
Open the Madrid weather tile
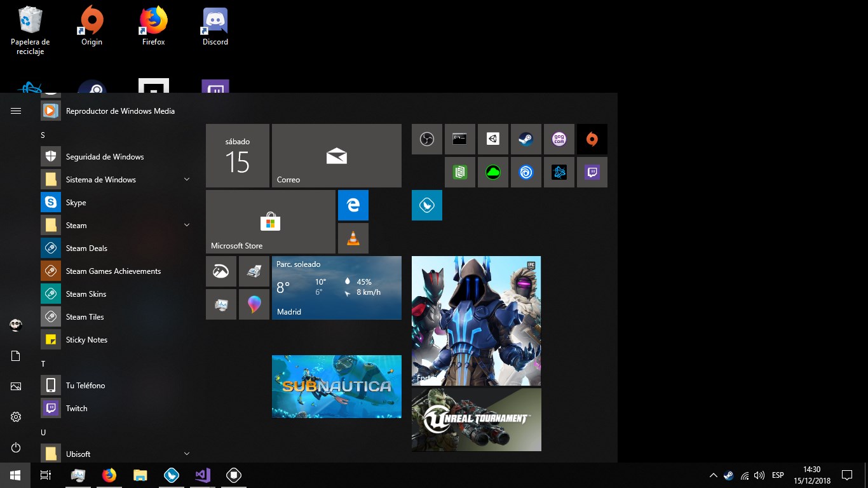click(337, 288)
